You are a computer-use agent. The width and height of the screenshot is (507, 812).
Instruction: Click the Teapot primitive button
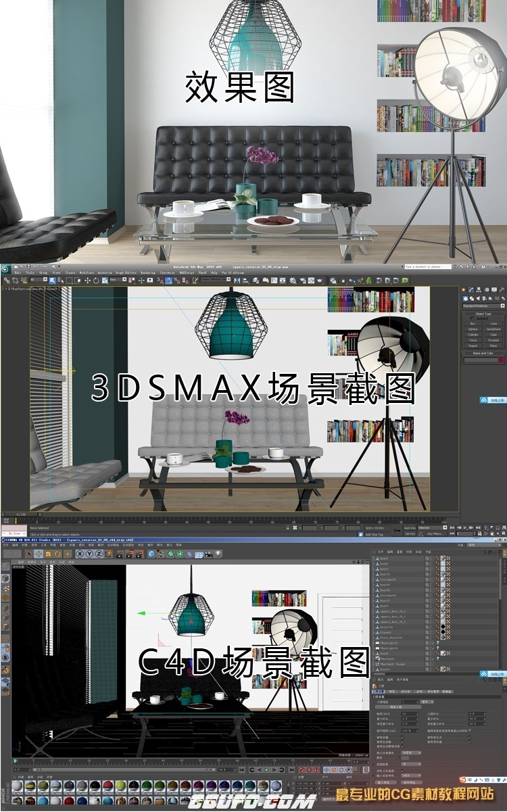(473, 345)
